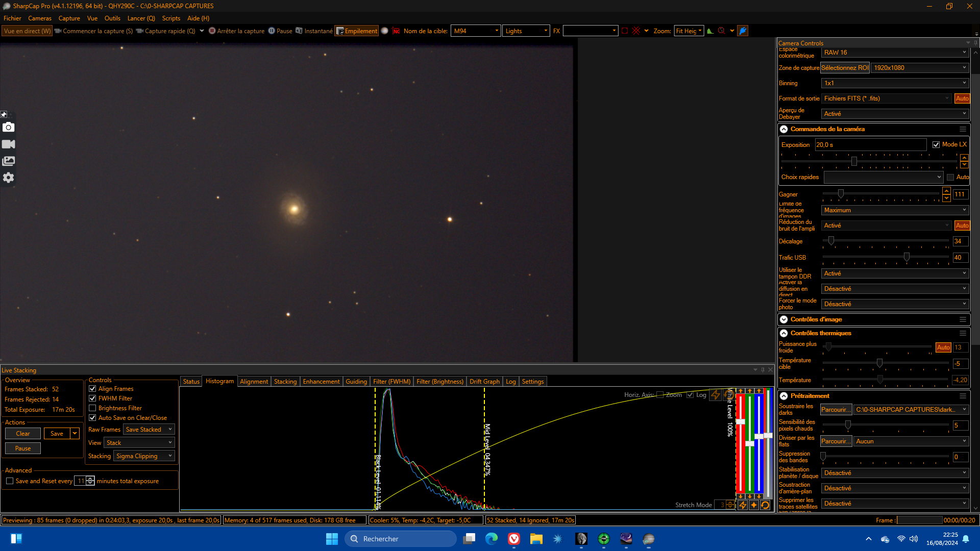This screenshot has width=980, height=551.
Task: Enable the Horiz. Axis Zoom checkbox
Action: pyautogui.click(x=660, y=395)
